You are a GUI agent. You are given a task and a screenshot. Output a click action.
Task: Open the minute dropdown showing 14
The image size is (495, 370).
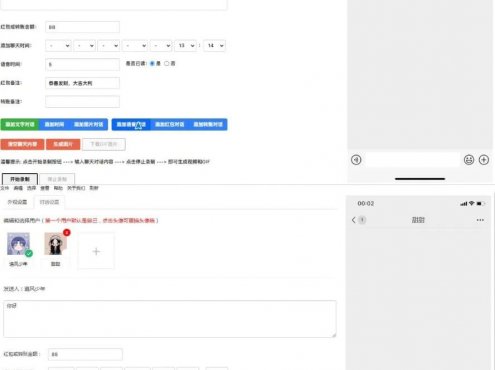pyautogui.click(x=214, y=46)
